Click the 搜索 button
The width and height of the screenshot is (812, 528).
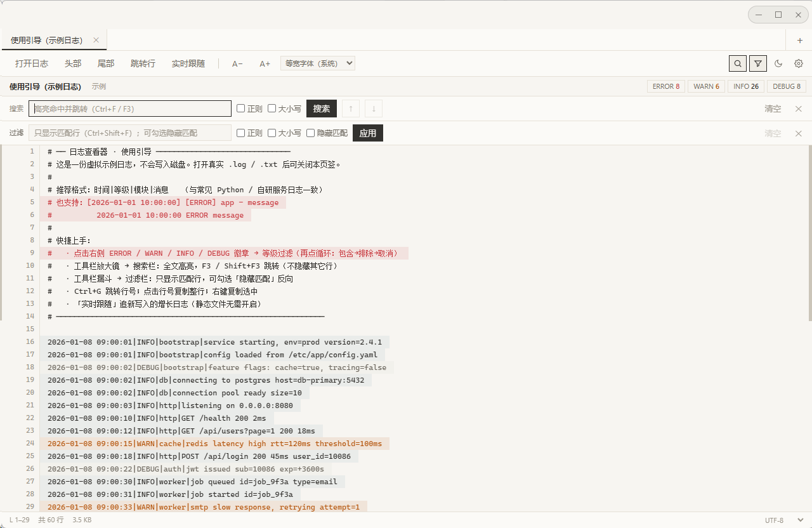[322, 109]
